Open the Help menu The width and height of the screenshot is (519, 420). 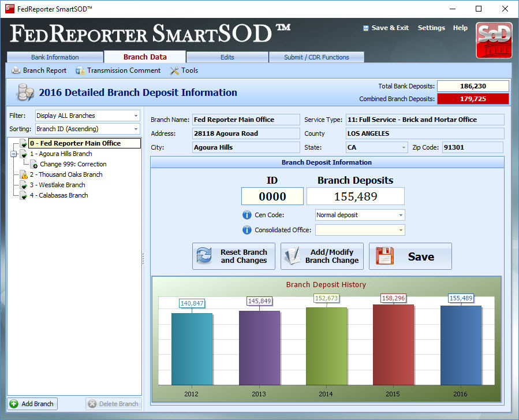coord(461,28)
